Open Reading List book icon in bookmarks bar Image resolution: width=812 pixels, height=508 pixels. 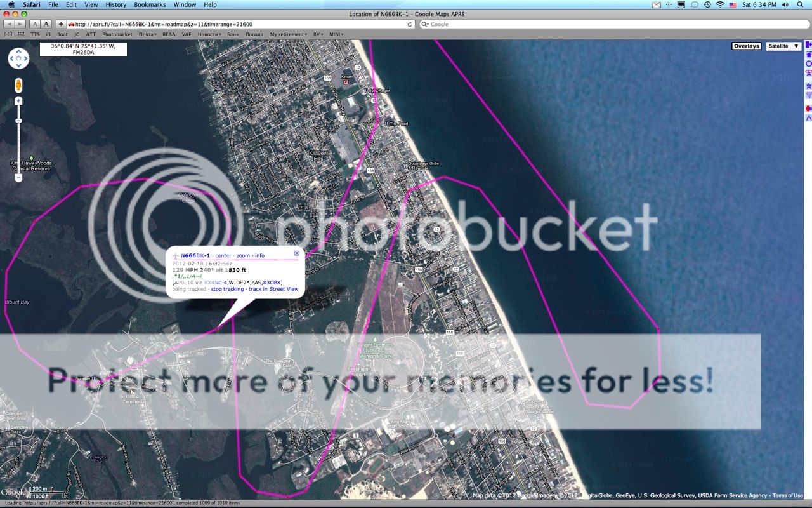click(x=8, y=34)
